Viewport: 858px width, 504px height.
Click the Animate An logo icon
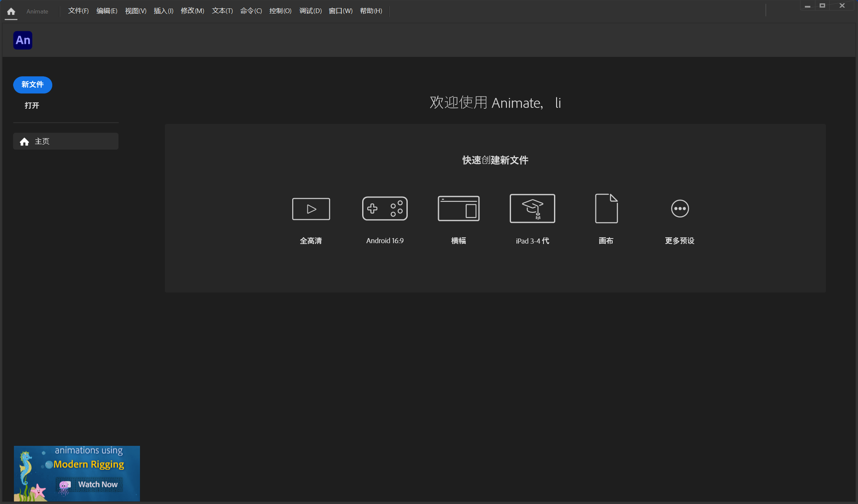(23, 40)
